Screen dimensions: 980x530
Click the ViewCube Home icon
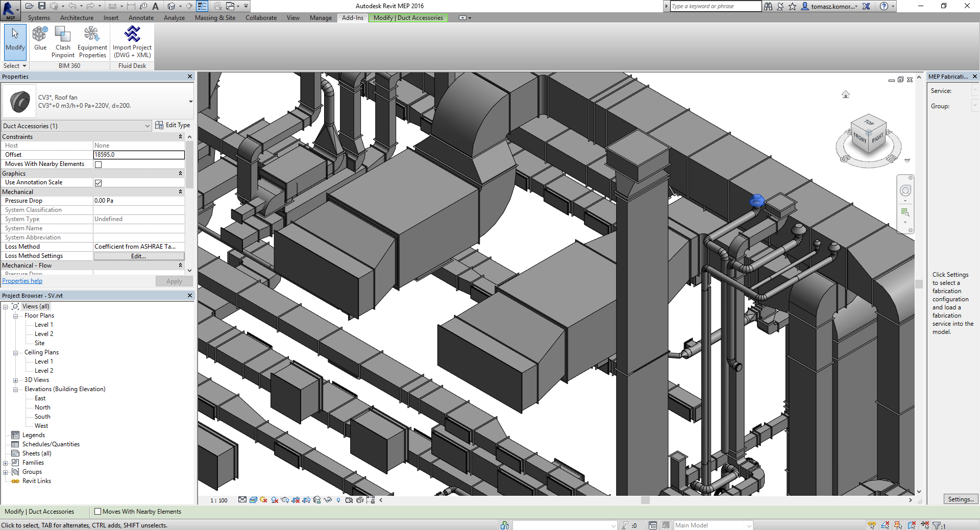pos(846,94)
